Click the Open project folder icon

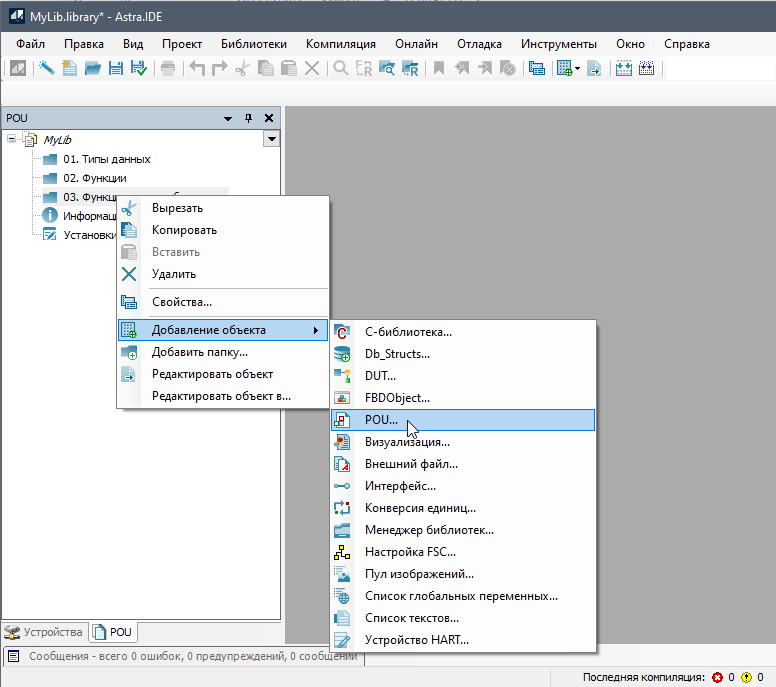click(93, 68)
